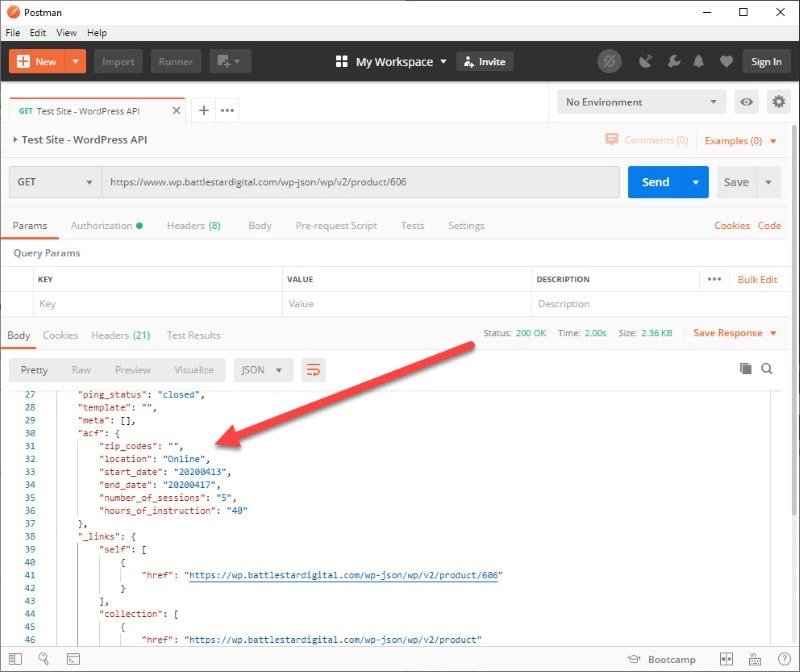Viewport: 800px width, 672px height.
Task: Open the GET method dropdown
Action: pos(55,182)
